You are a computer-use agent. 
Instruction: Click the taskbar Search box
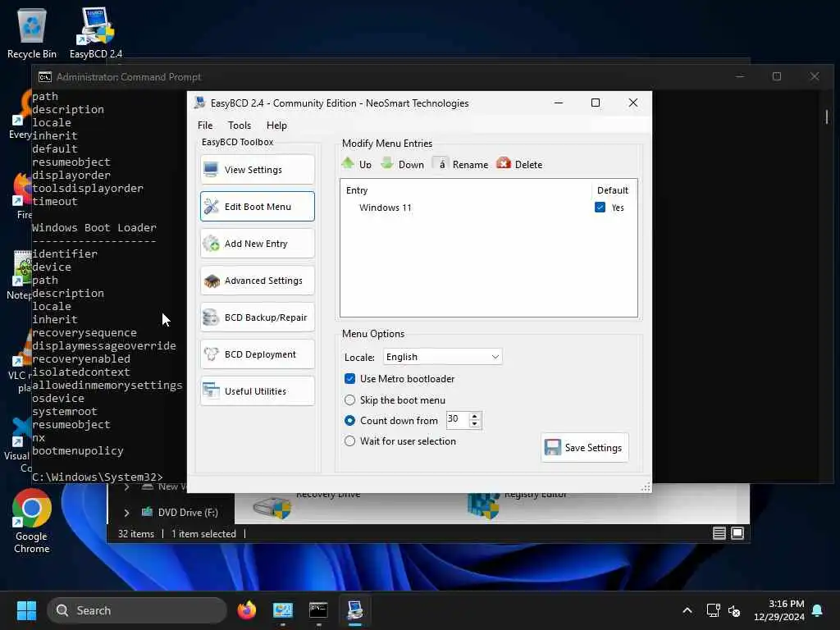137,610
